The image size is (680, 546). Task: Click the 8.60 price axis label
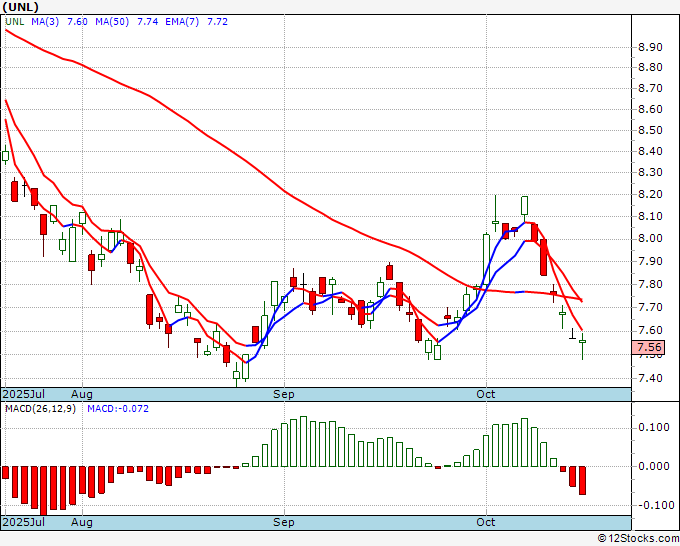tap(650, 109)
